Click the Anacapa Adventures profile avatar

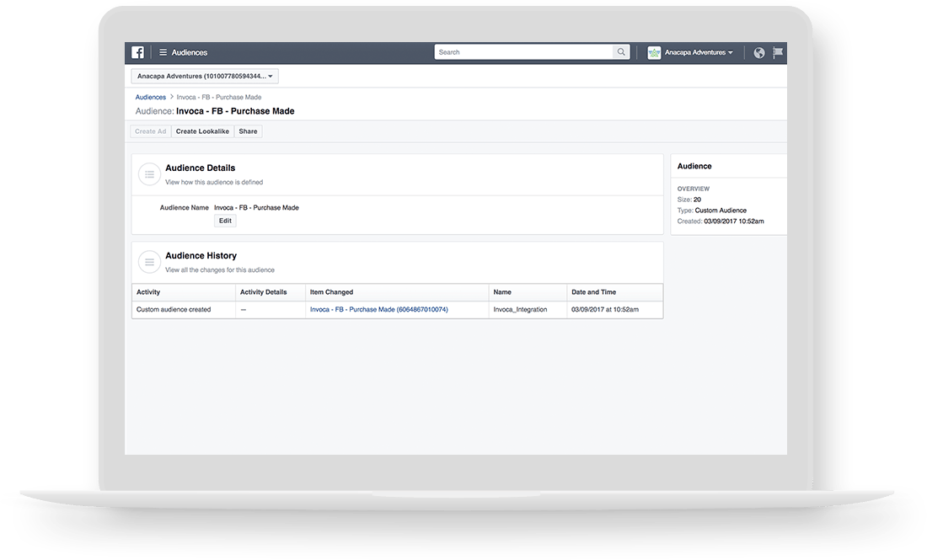[655, 51]
